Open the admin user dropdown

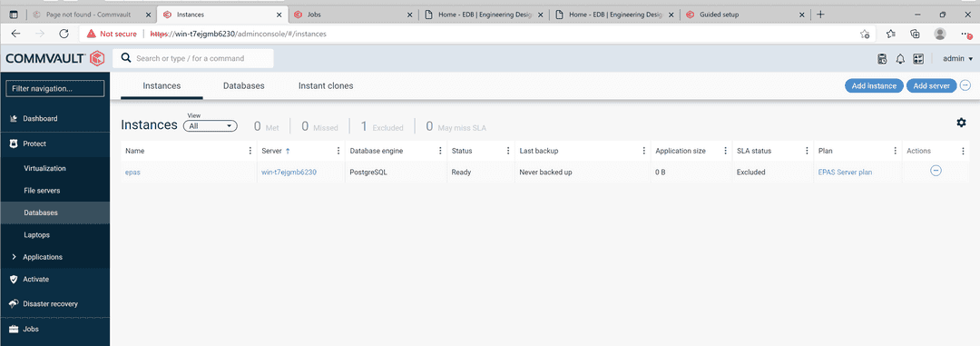click(x=957, y=59)
